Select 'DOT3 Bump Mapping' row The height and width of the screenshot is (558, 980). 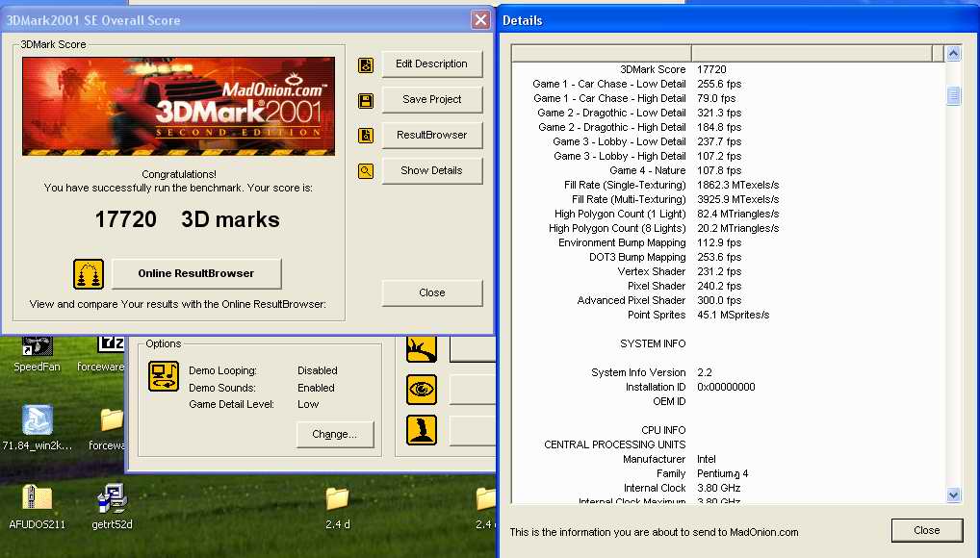click(728, 257)
